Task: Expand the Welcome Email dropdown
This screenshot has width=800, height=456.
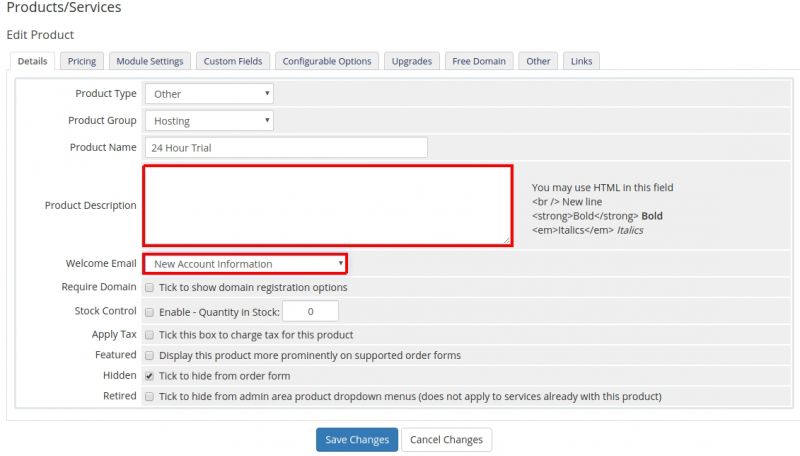Action: (245, 264)
